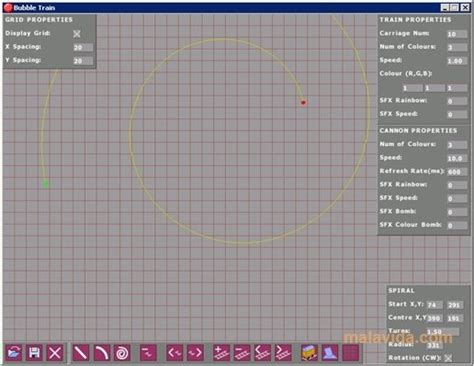This screenshot has width=474, height=366.
Task: Open a track file with folder icon
Action: click(14, 352)
